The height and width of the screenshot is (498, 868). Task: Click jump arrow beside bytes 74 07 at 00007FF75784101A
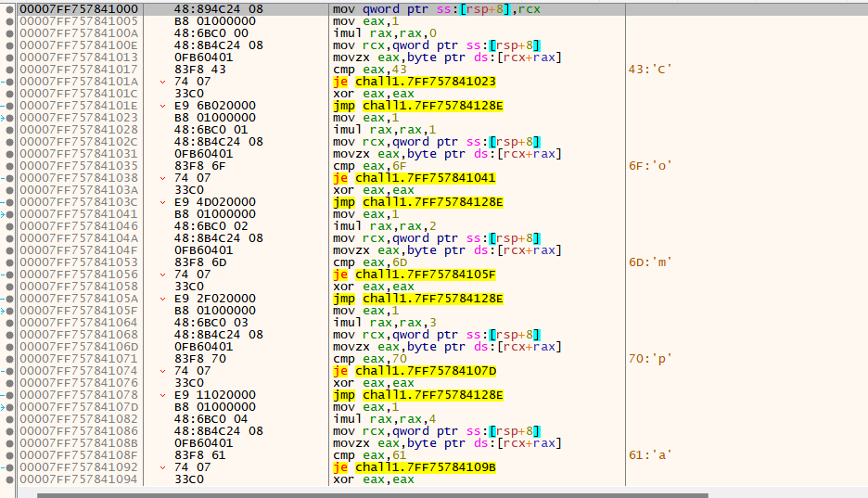pos(163,82)
